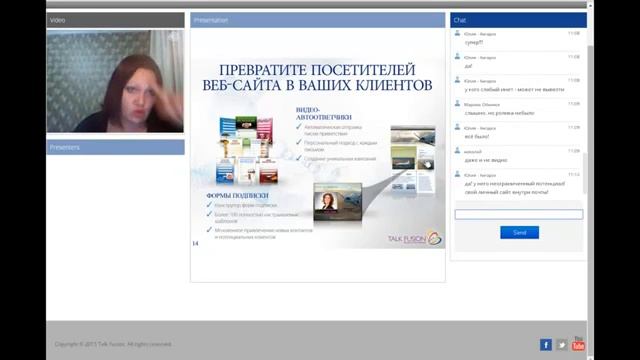Screen dimensions: 640x360
Task: Click the 'ВИДЕО-АВТООТВЕТЧИКИ' heading on the slide
Action: coord(324,113)
